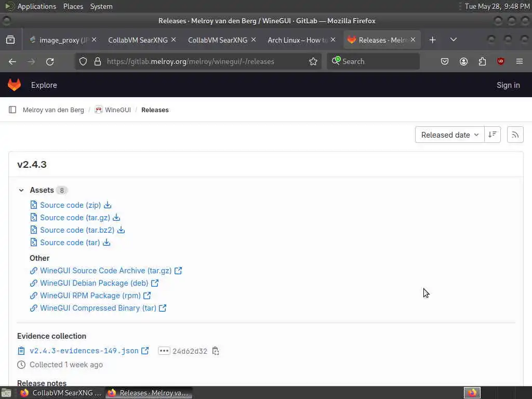This screenshot has height=399, width=532.
Task: Open the Extensions puzzle icon
Action: (x=482, y=61)
